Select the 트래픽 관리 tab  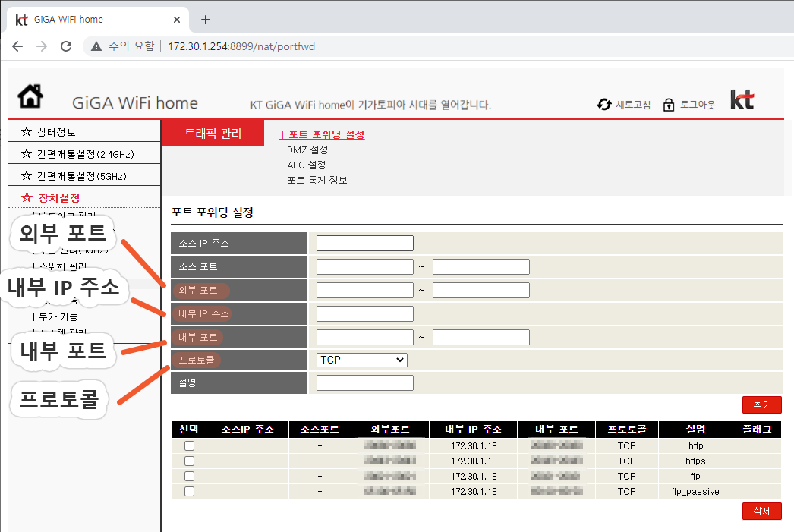pyautogui.click(x=213, y=133)
